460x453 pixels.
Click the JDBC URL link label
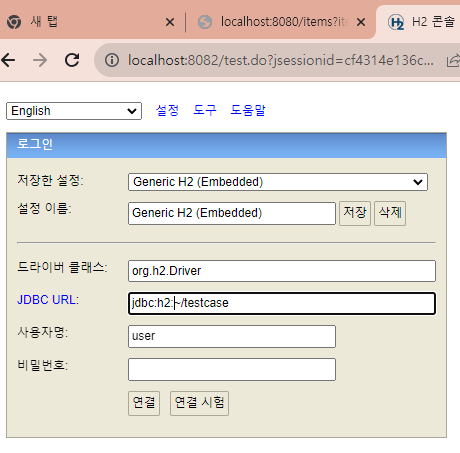click(x=48, y=300)
